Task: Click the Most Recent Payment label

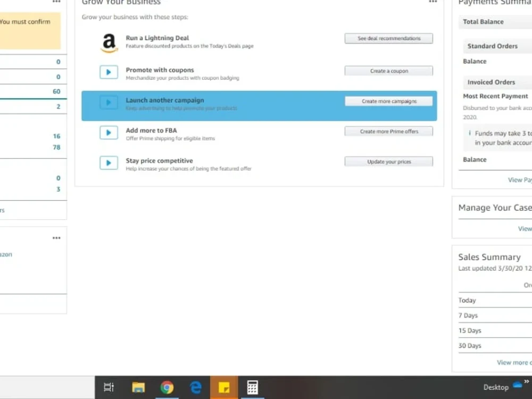Action: (495, 96)
